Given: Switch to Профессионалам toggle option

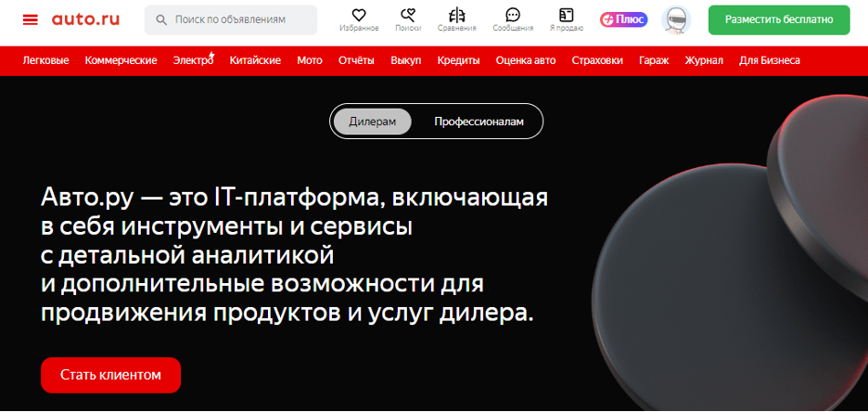Looking at the screenshot, I should (x=479, y=122).
